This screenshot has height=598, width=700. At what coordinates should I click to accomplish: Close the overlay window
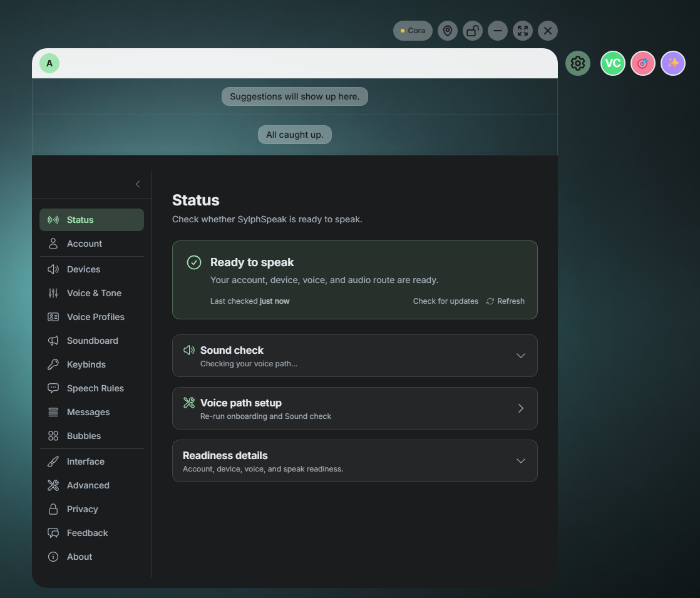pyautogui.click(x=547, y=31)
